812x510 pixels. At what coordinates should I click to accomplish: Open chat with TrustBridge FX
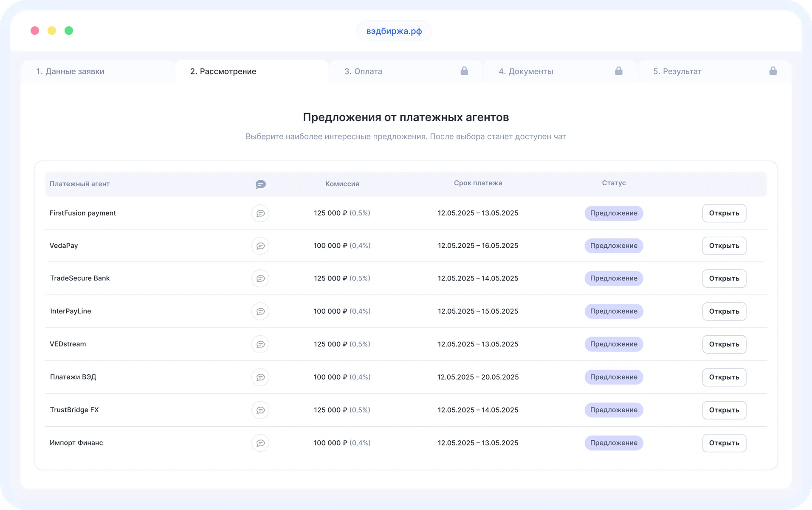tap(260, 410)
